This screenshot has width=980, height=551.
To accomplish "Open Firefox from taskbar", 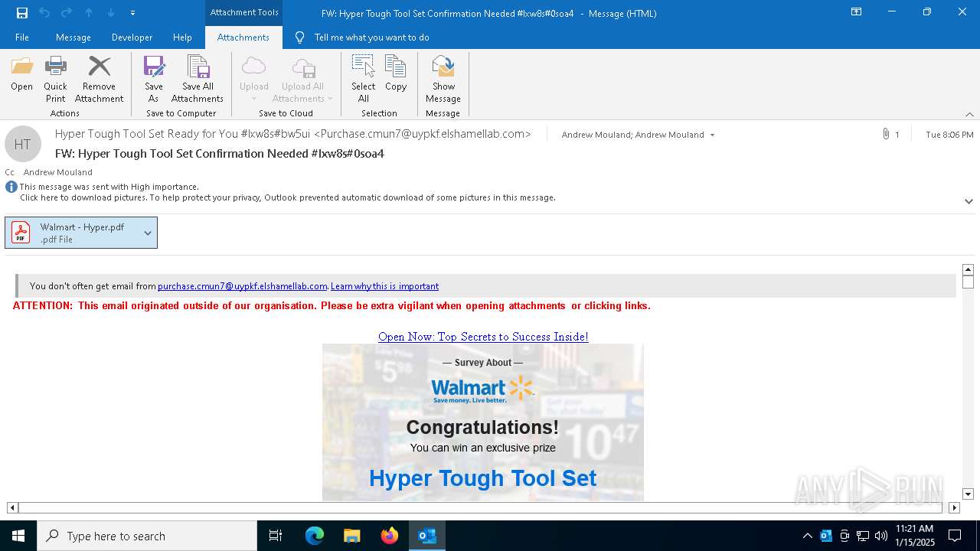I will (x=390, y=536).
